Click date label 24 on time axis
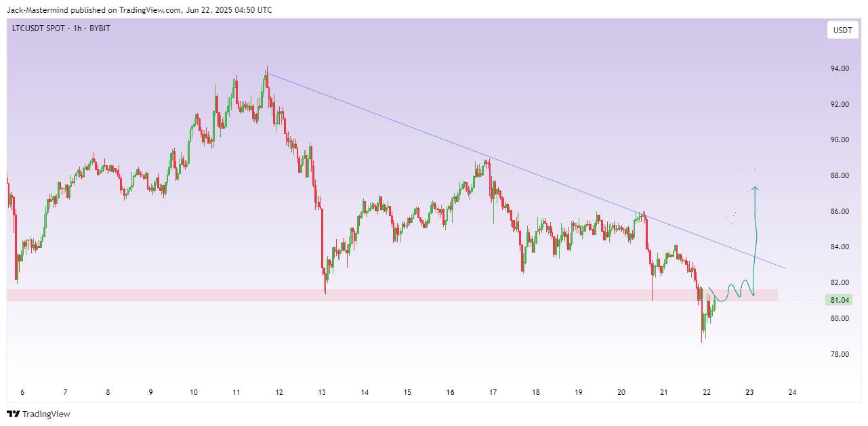This screenshot has width=868, height=426. (x=792, y=392)
